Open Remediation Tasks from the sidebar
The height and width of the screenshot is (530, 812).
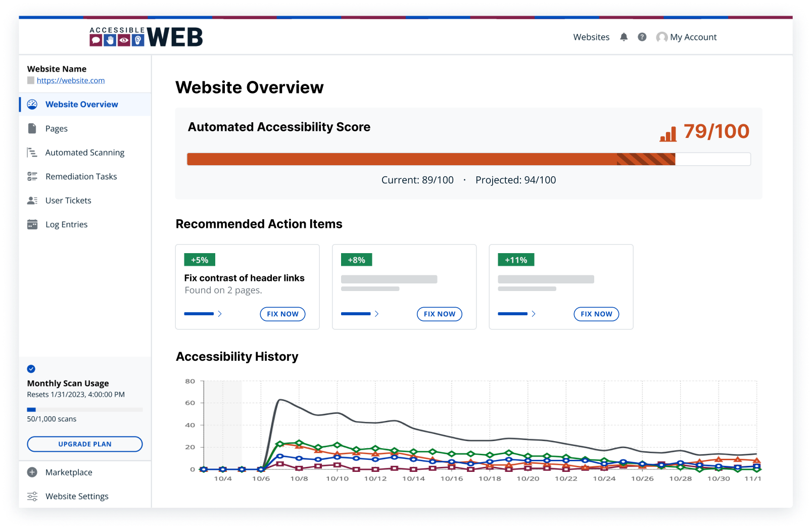click(32, 176)
